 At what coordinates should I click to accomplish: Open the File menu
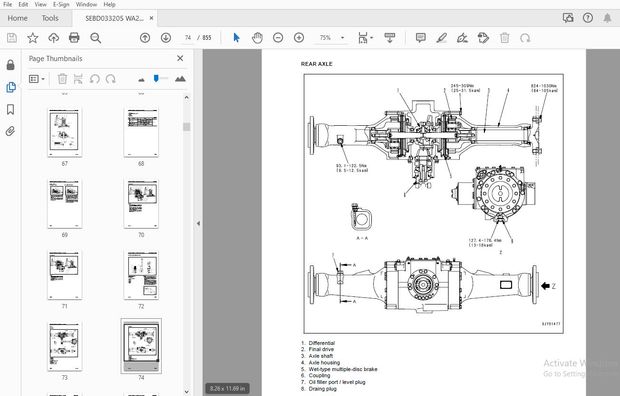[x=8, y=4]
